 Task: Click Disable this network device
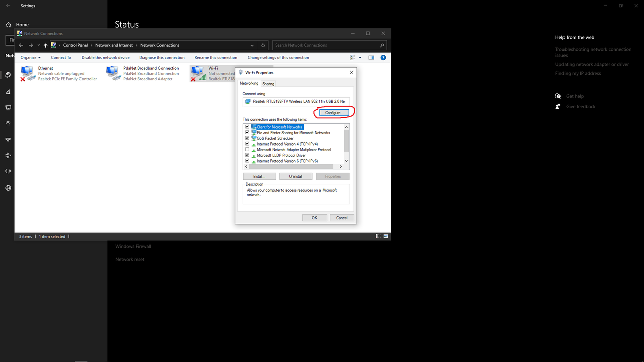point(106,58)
